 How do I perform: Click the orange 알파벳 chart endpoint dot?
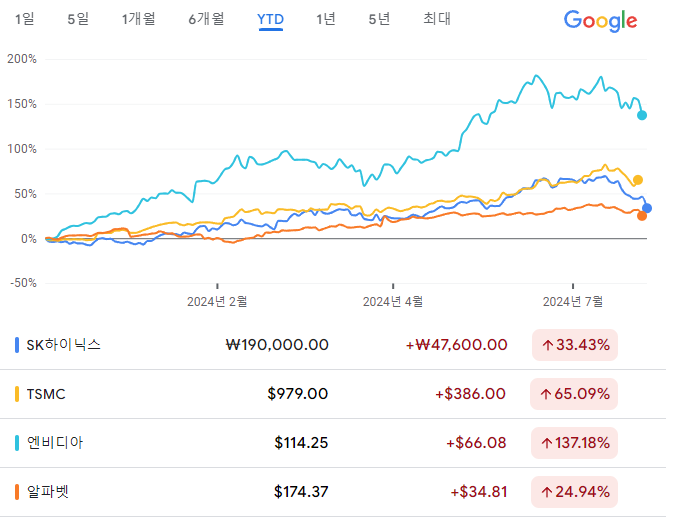pos(642,216)
